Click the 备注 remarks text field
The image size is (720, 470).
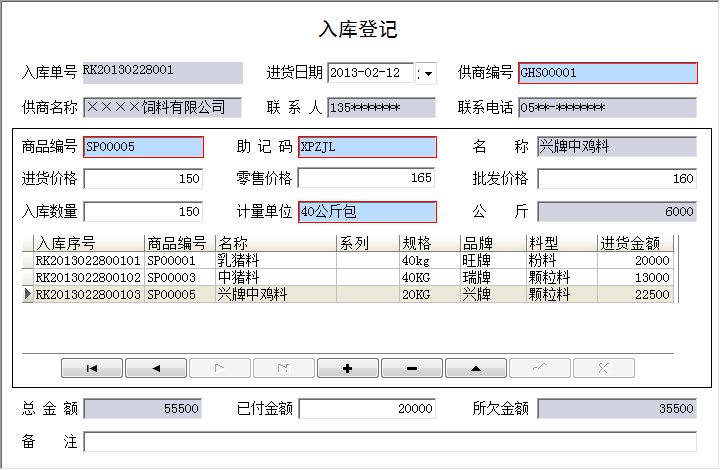390,442
